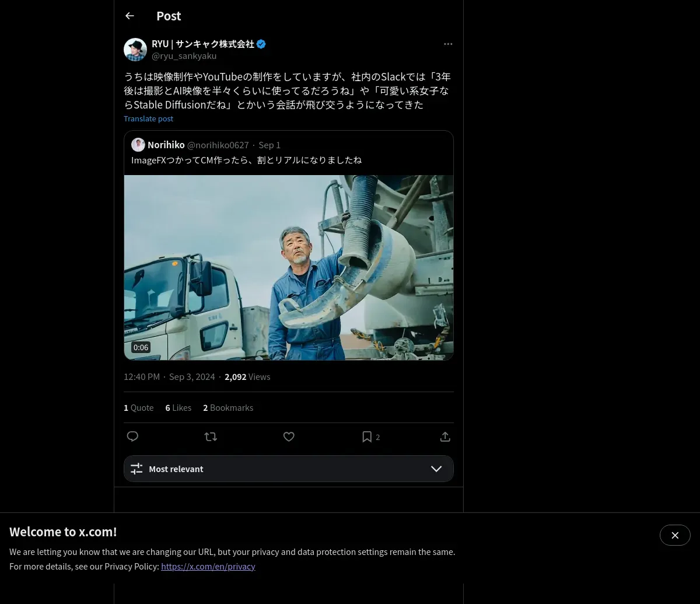Screen dimensions: 700x604
Task: View the 2 Bookmarks count
Action: tap(228, 407)
